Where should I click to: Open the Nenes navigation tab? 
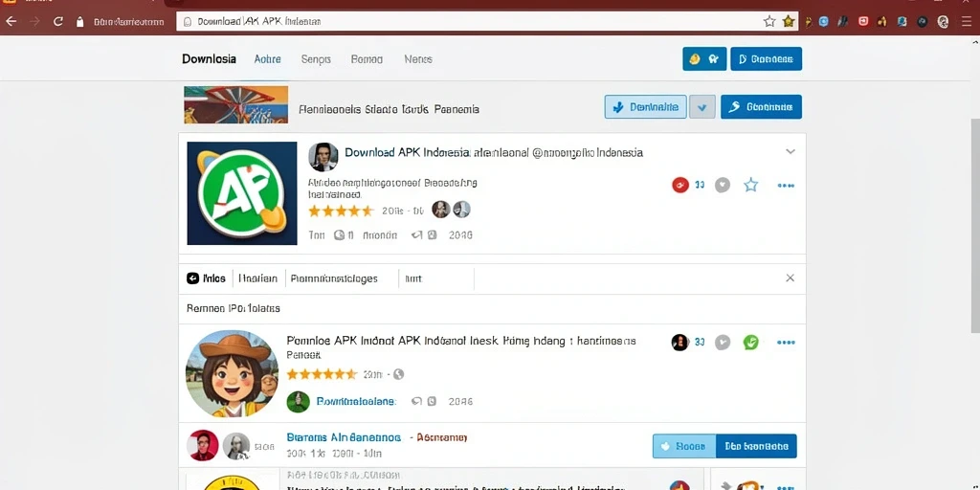click(418, 58)
